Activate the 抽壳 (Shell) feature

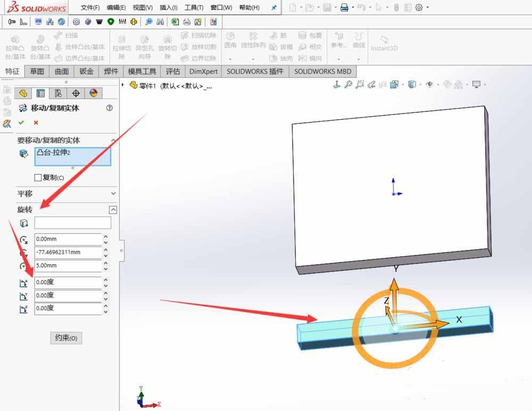(x=281, y=58)
